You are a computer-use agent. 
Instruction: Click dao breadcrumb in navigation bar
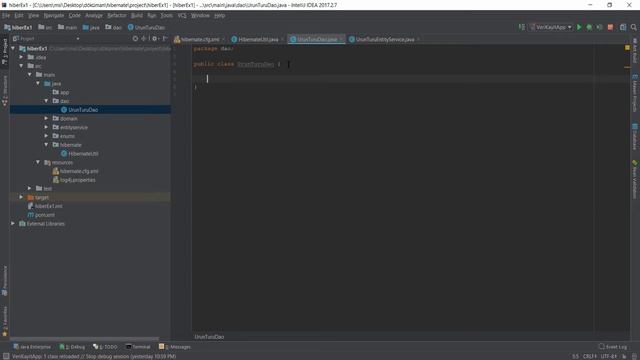click(x=113, y=27)
